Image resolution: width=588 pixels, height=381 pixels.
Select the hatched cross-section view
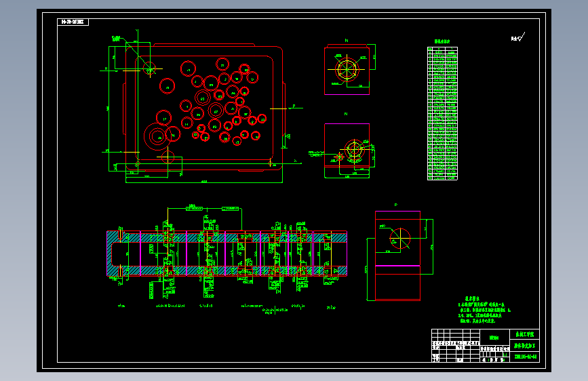pos(227,254)
